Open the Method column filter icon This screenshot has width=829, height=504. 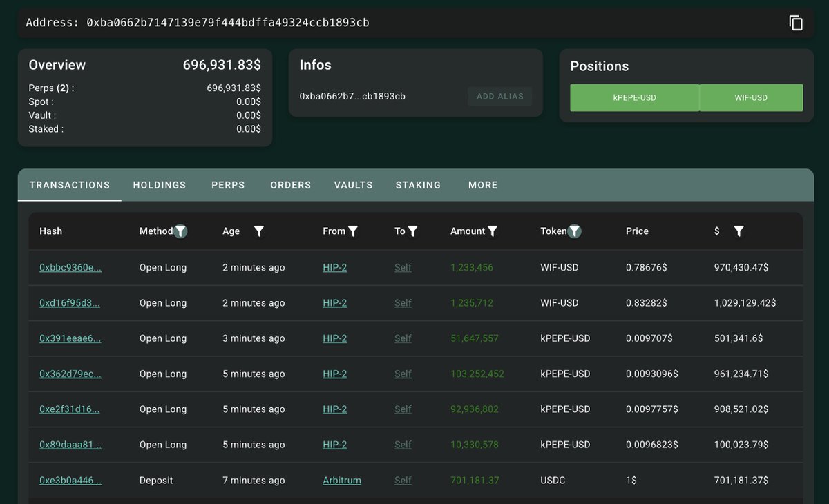[180, 231]
